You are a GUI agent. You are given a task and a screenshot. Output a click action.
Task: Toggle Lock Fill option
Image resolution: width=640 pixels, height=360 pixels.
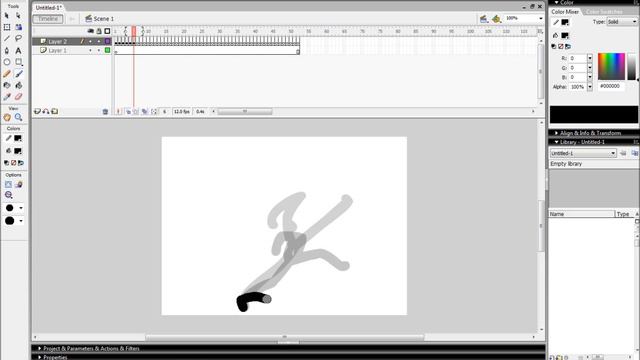click(x=18, y=184)
